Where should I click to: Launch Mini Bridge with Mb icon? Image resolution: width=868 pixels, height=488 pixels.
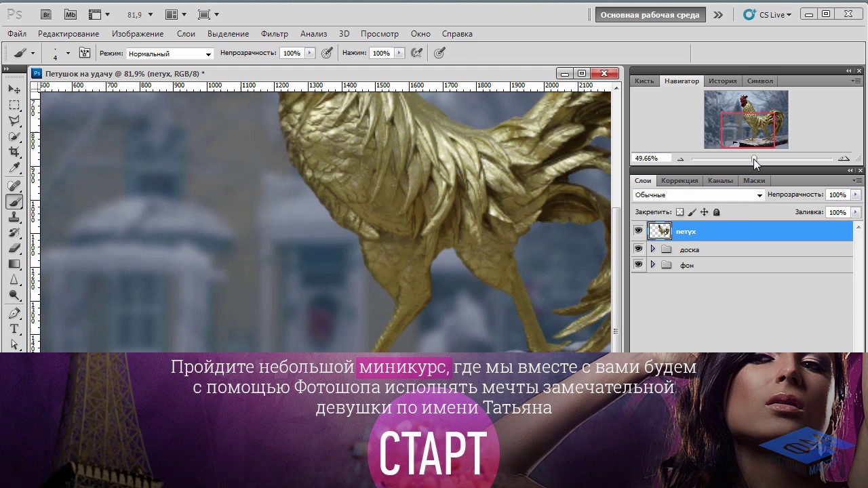click(71, 14)
